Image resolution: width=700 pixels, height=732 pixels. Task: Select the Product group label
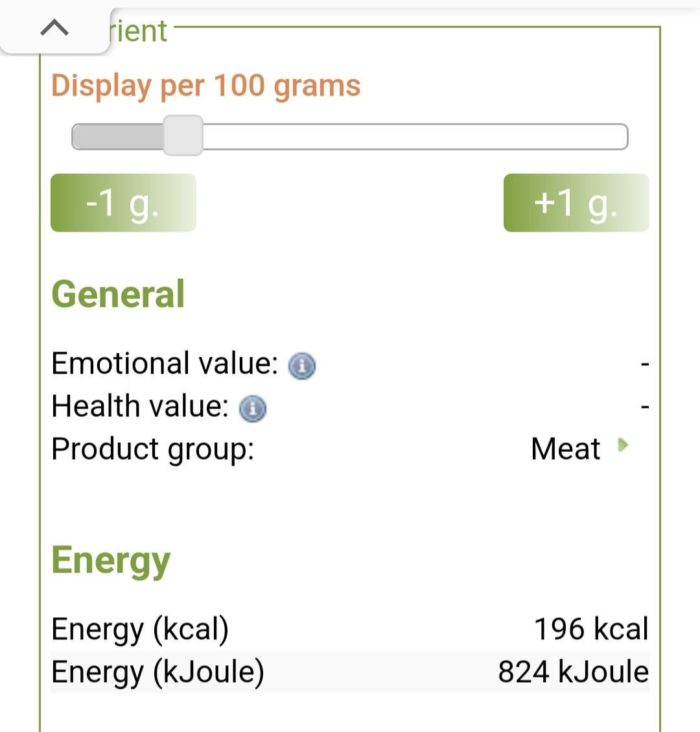coord(152,450)
